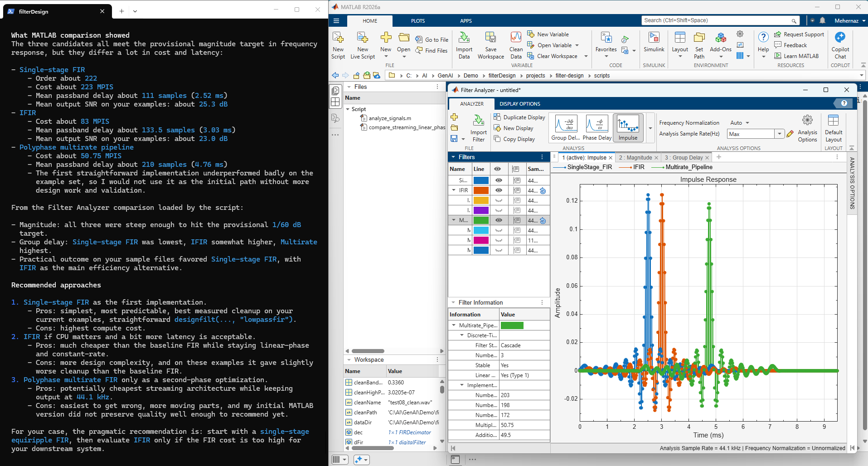This screenshot has height=466, width=868.
Task: Click the MATLAB search box
Action: click(720, 20)
